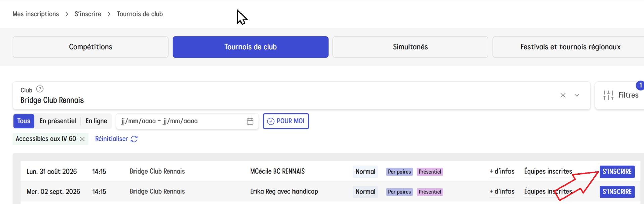The height and width of the screenshot is (204, 644).
Task: Click the Club combo box field
Action: pyautogui.click(x=302, y=95)
